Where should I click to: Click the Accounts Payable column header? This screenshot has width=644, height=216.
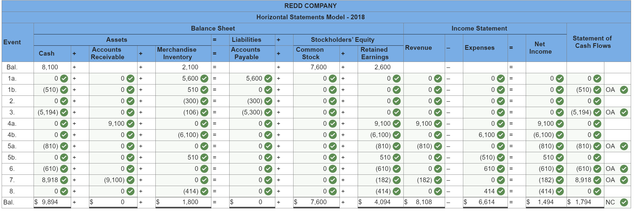tap(246, 53)
